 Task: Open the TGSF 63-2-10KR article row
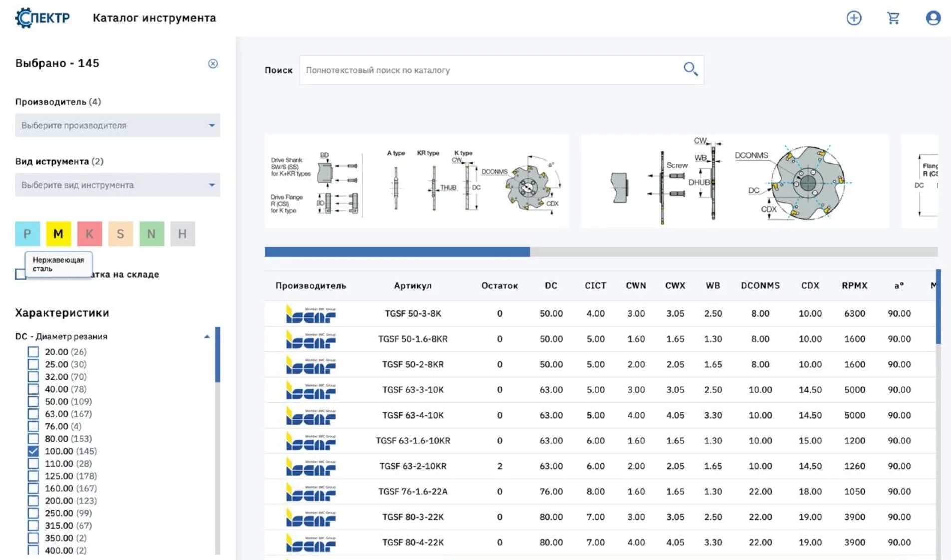click(412, 466)
